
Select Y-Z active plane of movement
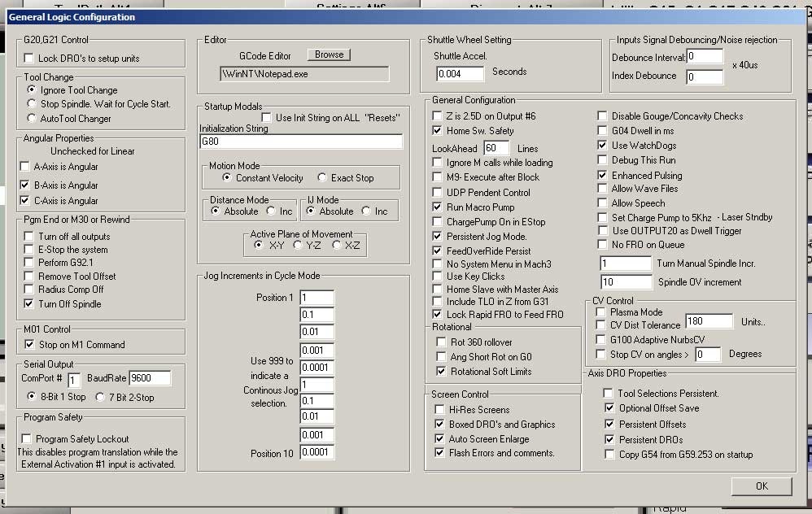299,245
